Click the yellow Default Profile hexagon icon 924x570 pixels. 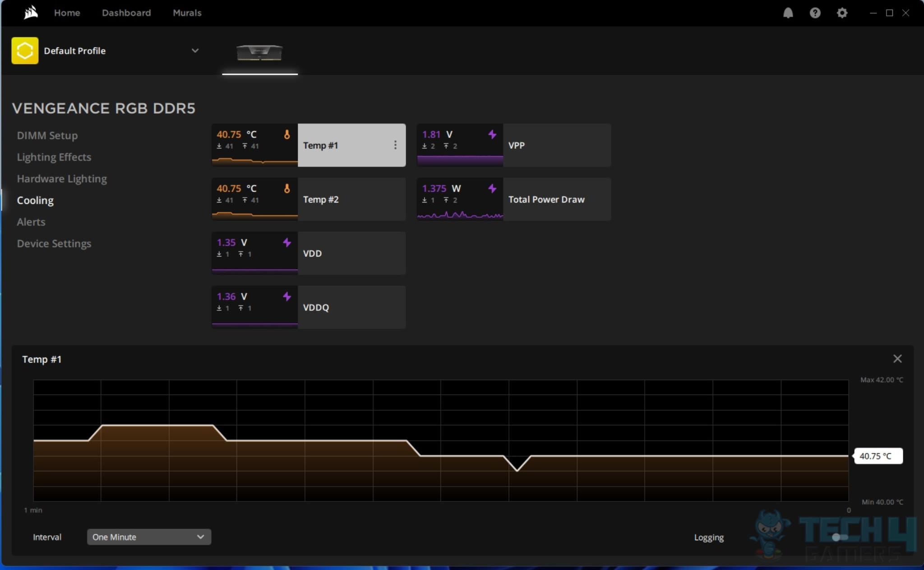pyautogui.click(x=25, y=51)
